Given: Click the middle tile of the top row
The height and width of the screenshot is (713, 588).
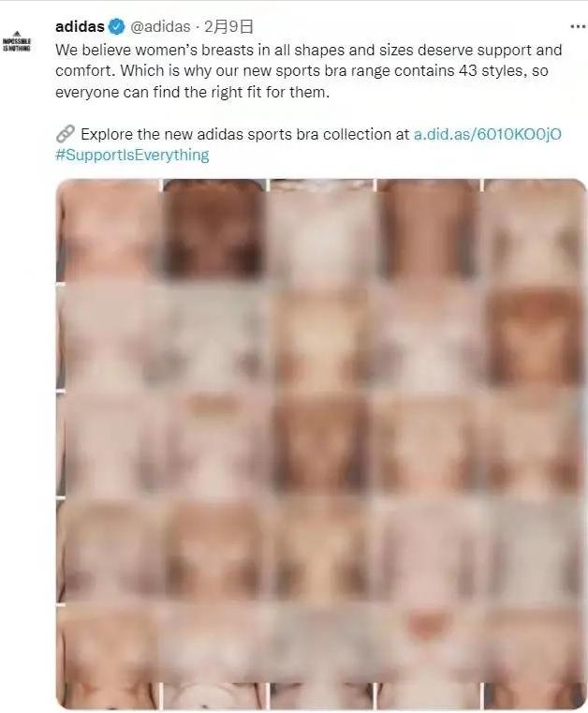Looking at the screenshot, I should (321, 230).
